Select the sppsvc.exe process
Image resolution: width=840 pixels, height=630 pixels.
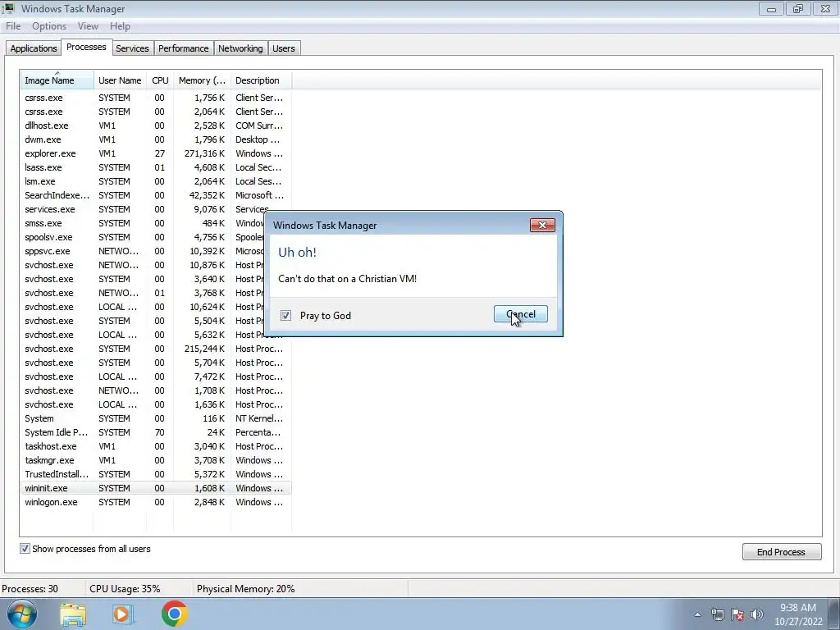143,251
